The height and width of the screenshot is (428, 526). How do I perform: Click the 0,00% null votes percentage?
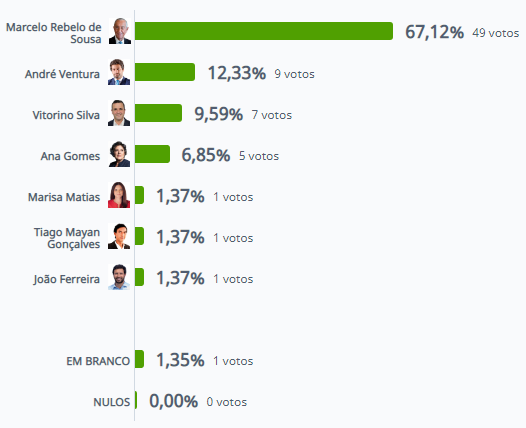(x=173, y=401)
